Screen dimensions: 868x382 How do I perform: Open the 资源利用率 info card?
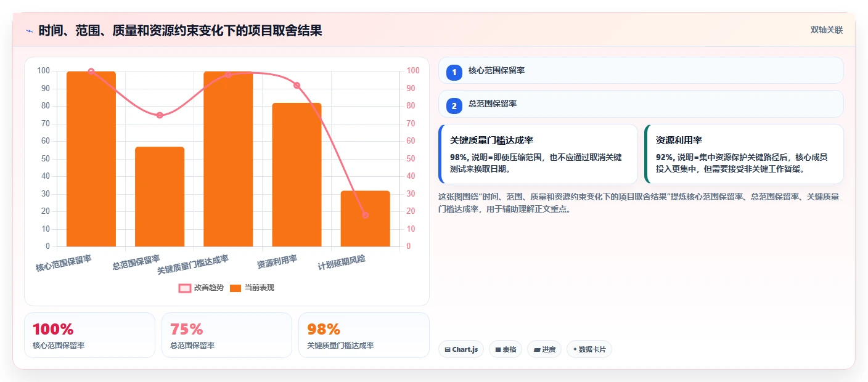click(x=743, y=154)
